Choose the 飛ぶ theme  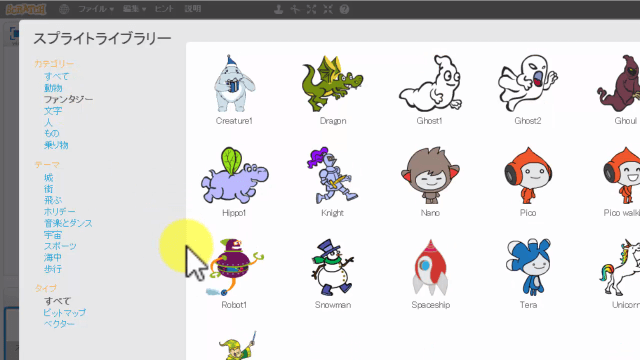53,200
